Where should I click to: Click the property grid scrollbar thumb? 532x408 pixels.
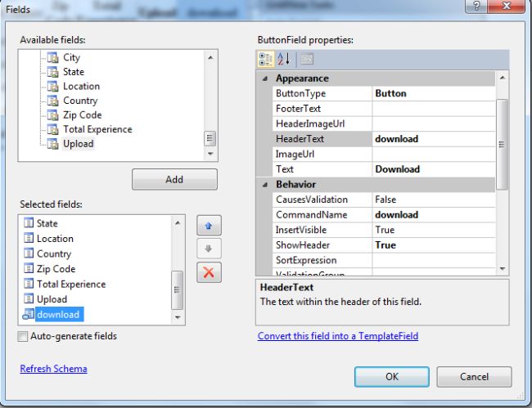[x=503, y=145]
